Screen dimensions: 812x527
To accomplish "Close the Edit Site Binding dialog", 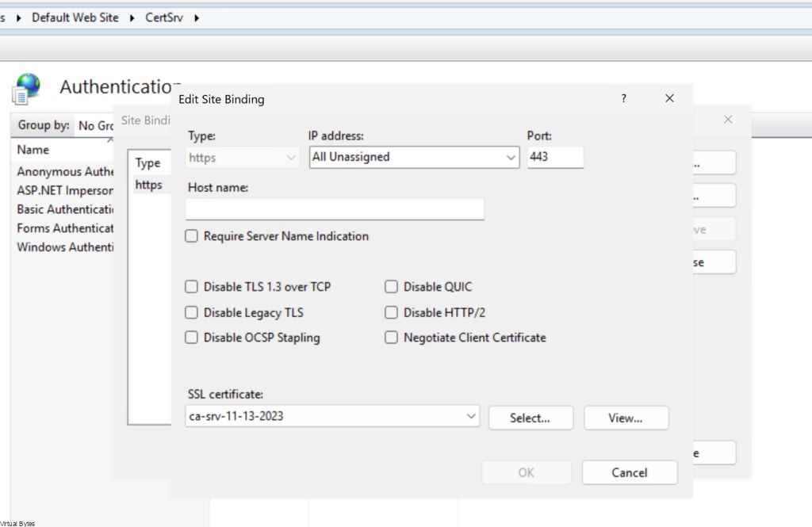I will click(x=669, y=99).
